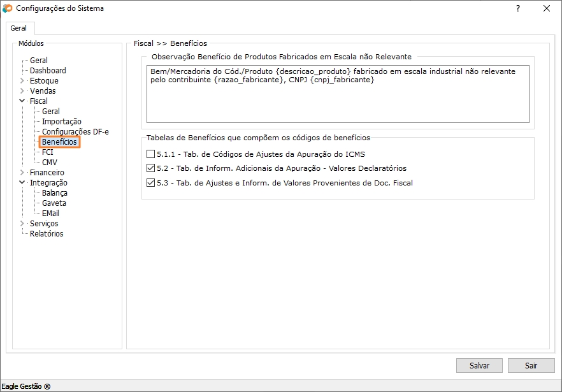The height and width of the screenshot is (392, 562).
Task: Switch to the Geral tab
Action: (x=18, y=29)
